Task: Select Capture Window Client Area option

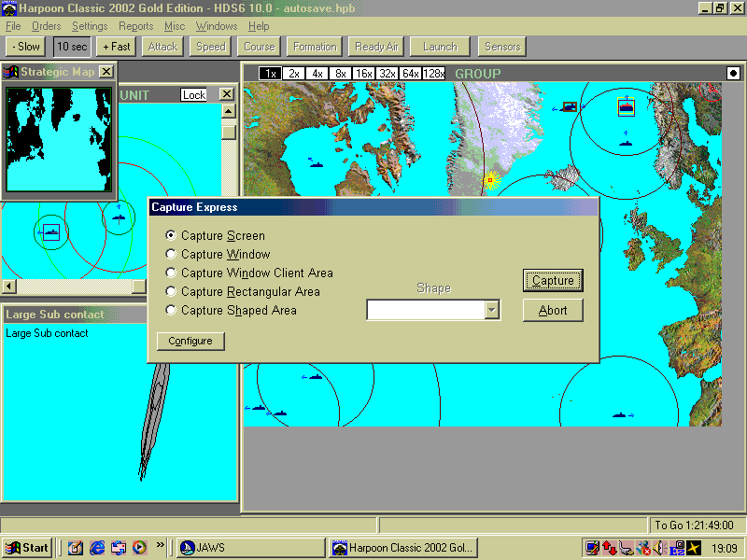Action: pos(171,273)
